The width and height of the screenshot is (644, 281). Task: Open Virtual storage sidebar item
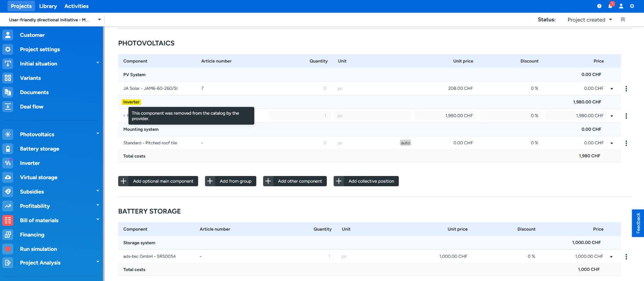[x=38, y=177]
